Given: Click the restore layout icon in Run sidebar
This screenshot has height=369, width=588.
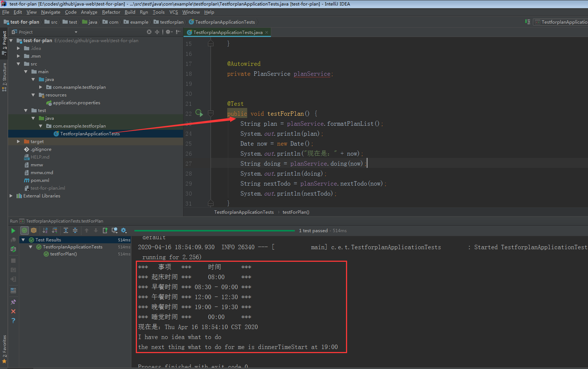Looking at the screenshot, I should click(x=13, y=291).
